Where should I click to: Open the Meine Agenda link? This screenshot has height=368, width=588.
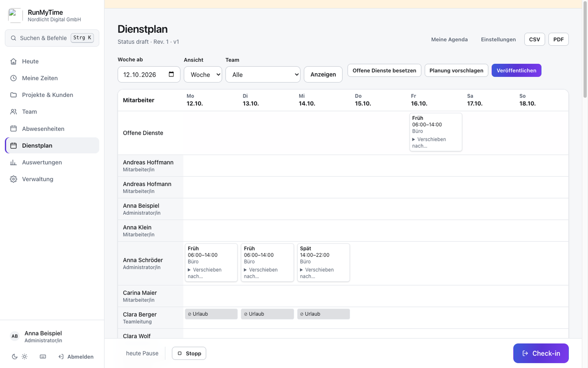[x=449, y=39]
